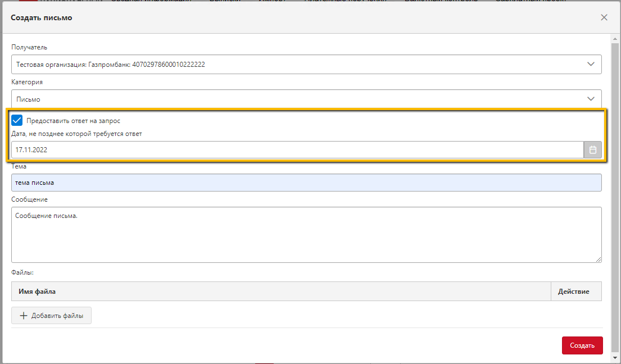Expand the Получатель dropdown
621x364 pixels.
click(306, 64)
